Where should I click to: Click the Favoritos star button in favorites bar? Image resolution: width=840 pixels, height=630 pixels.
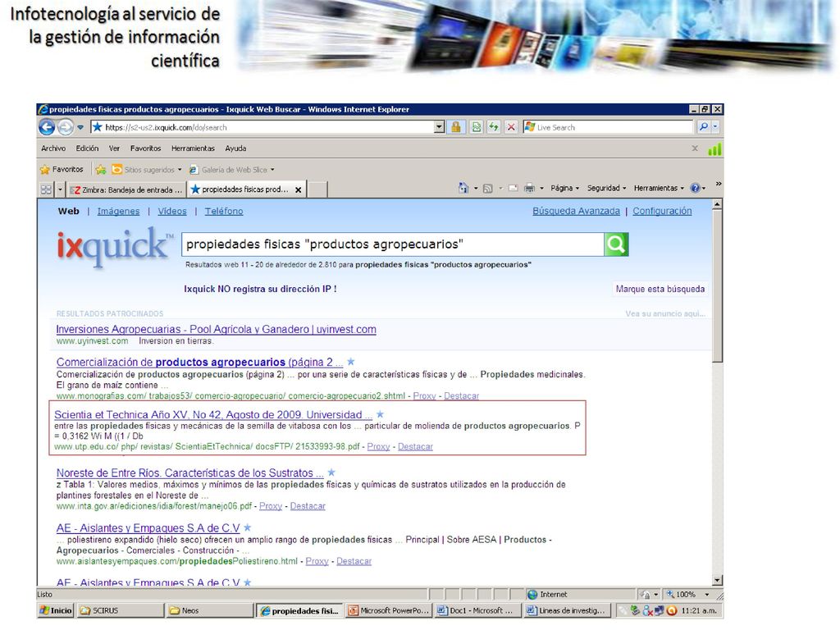point(62,169)
